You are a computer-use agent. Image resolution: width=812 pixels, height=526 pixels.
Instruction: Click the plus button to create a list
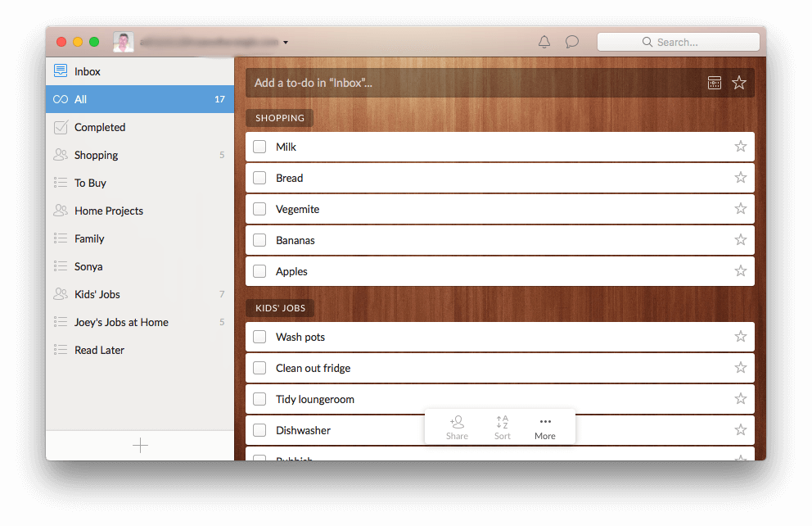point(140,445)
